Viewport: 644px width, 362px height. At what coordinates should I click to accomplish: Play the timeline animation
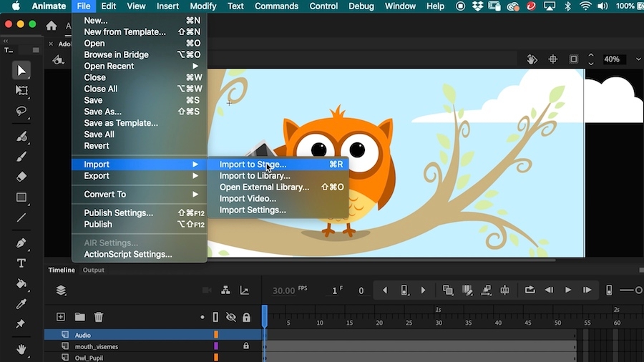(568, 290)
